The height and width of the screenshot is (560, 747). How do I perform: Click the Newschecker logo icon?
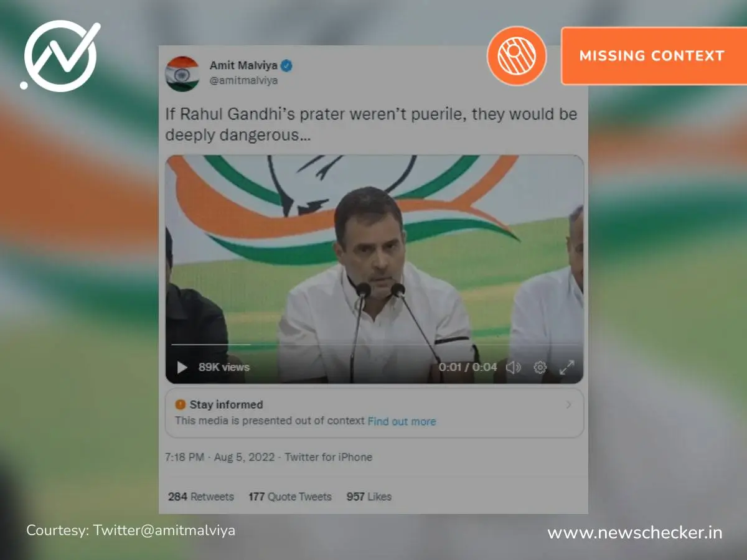(x=60, y=55)
